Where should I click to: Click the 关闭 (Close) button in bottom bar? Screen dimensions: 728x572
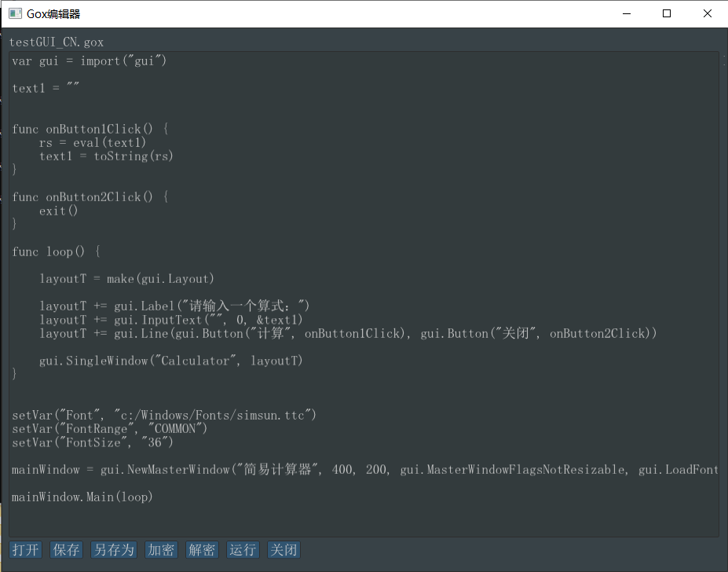coord(284,550)
